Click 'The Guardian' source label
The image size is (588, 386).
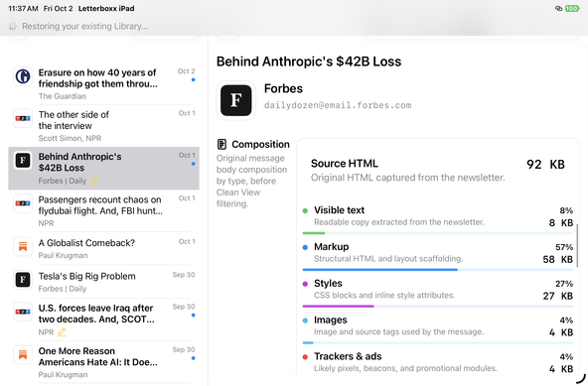tap(62, 96)
